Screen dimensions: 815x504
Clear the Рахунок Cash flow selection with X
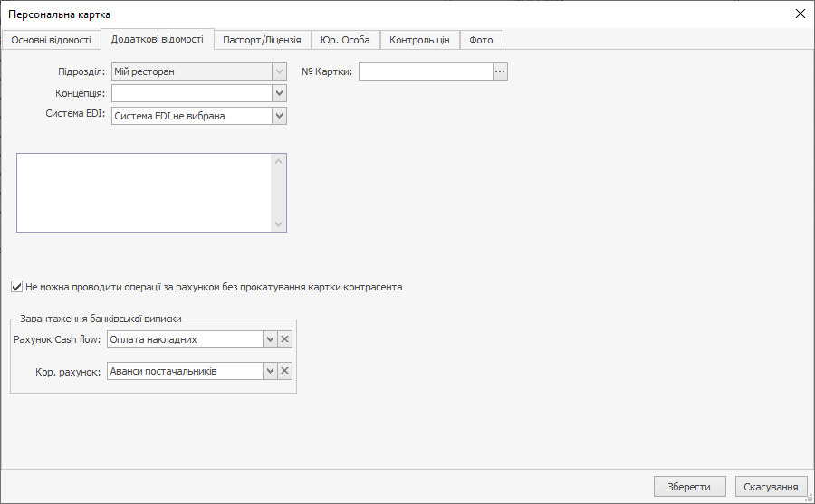284,339
